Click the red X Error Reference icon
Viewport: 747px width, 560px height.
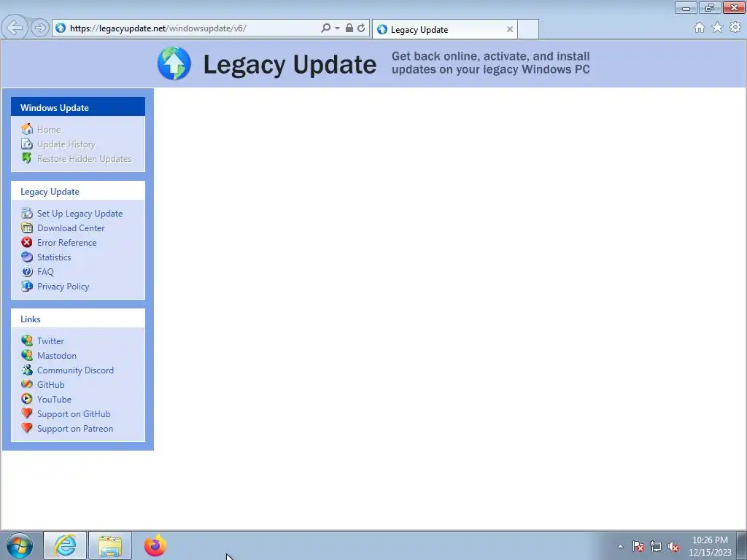27,242
